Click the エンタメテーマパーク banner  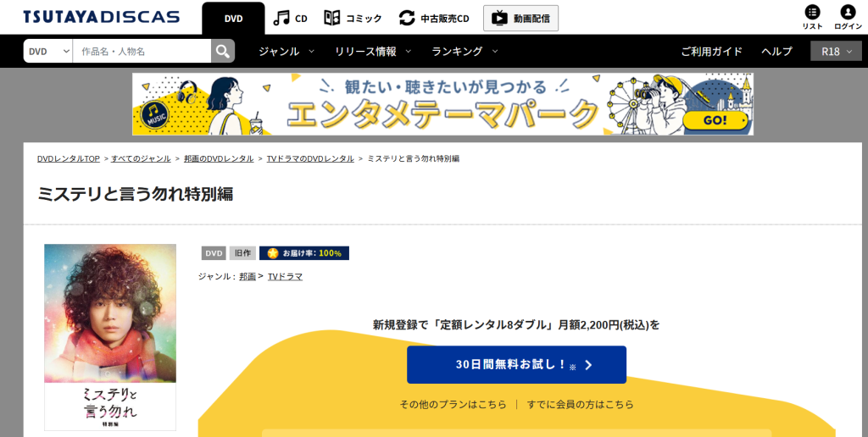coord(442,104)
